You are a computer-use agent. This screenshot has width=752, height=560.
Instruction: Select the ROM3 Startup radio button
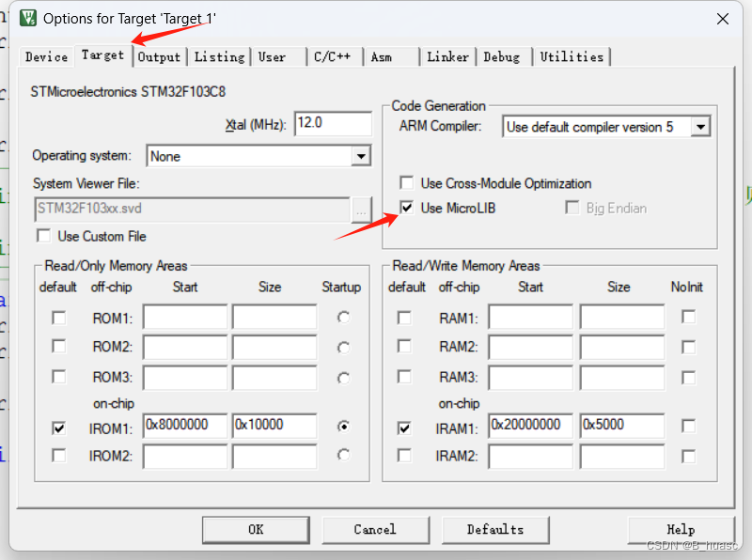343,379
